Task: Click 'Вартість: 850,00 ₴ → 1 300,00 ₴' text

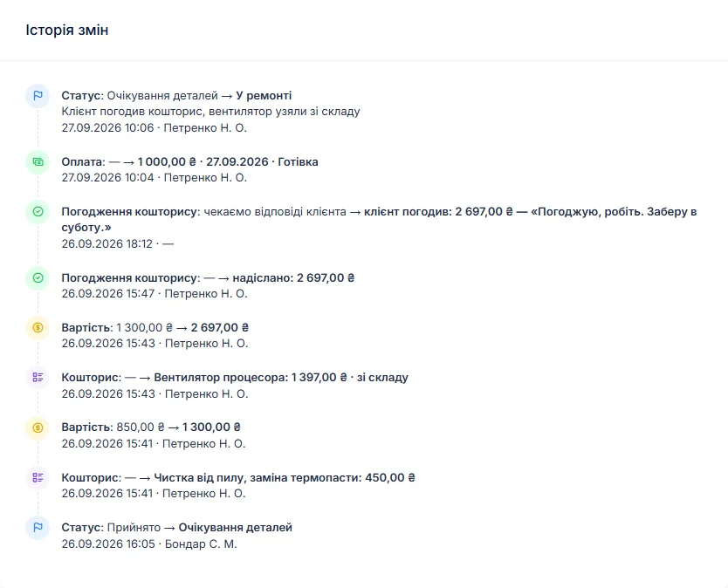Action: 151,427
